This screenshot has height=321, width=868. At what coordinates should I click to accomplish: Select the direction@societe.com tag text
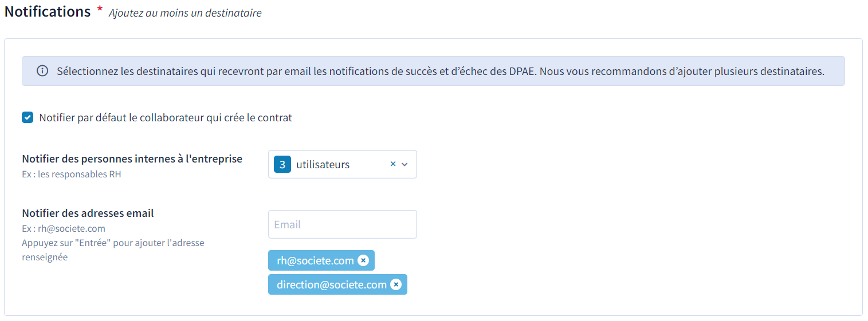pyautogui.click(x=332, y=284)
